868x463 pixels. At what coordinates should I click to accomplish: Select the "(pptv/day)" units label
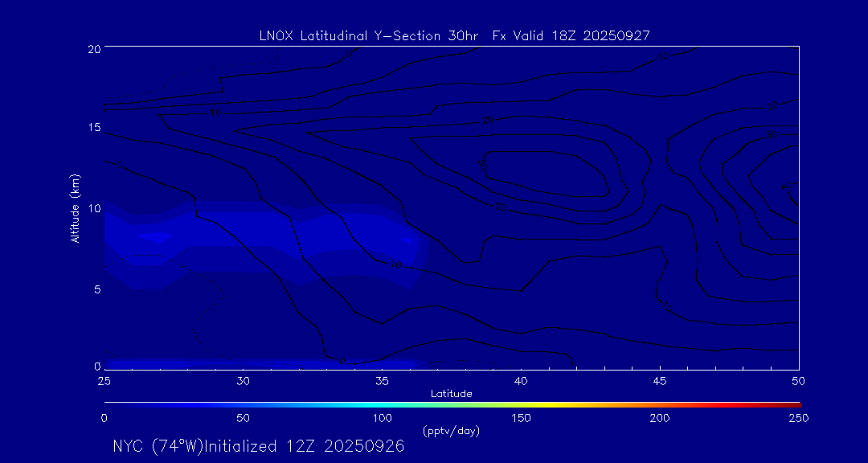(451, 432)
